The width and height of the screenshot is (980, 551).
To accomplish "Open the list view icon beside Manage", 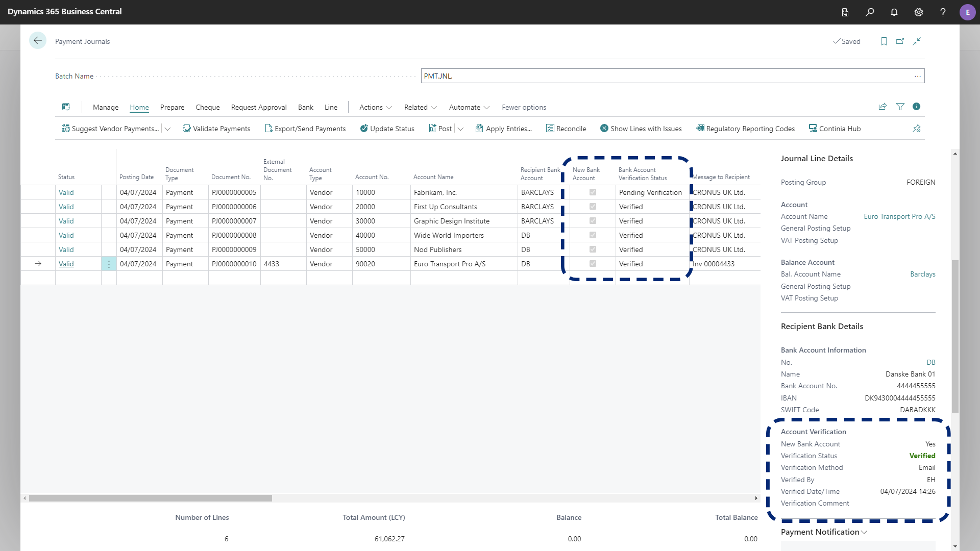I will (x=66, y=107).
